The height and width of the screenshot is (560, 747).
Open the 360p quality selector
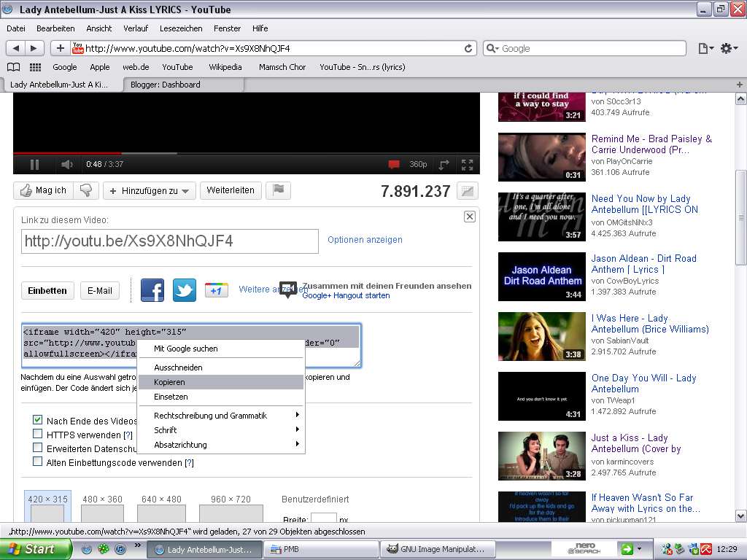(x=418, y=164)
